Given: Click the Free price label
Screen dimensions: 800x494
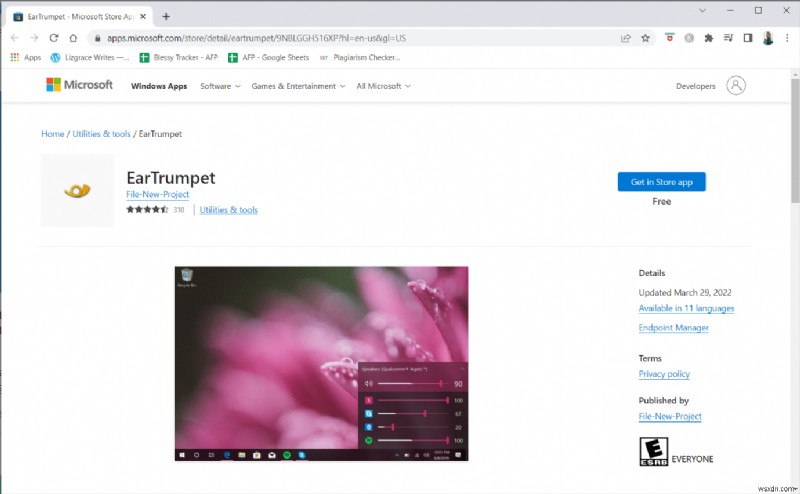Looking at the screenshot, I should tap(661, 202).
